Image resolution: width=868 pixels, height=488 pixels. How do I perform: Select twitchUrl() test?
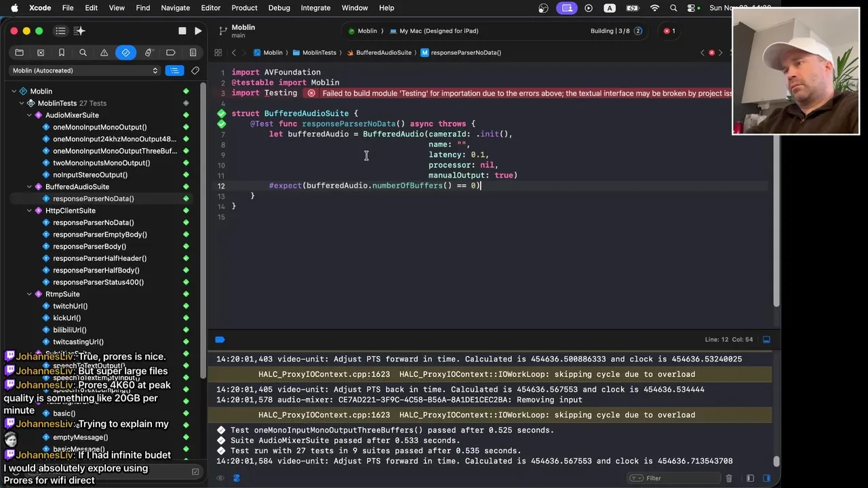(x=71, y=306)
